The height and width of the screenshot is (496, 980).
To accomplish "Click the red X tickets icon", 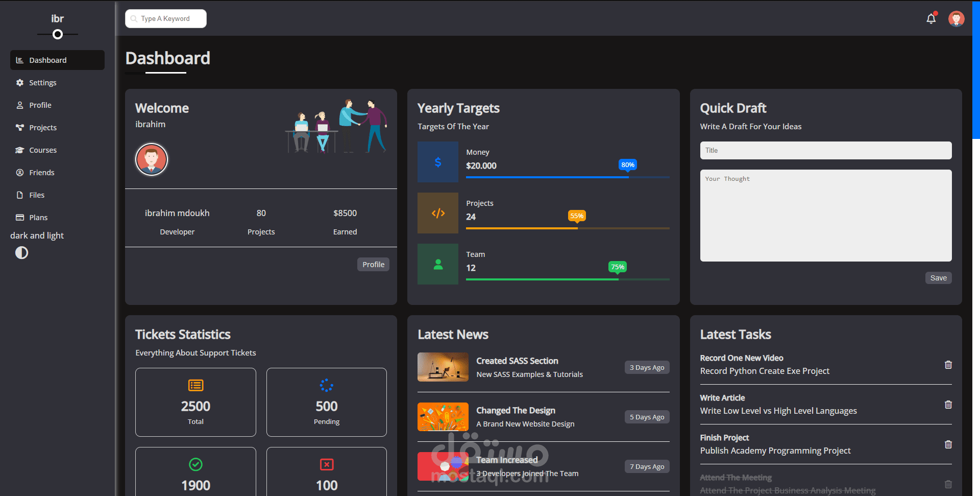I will tap(327, 464).
